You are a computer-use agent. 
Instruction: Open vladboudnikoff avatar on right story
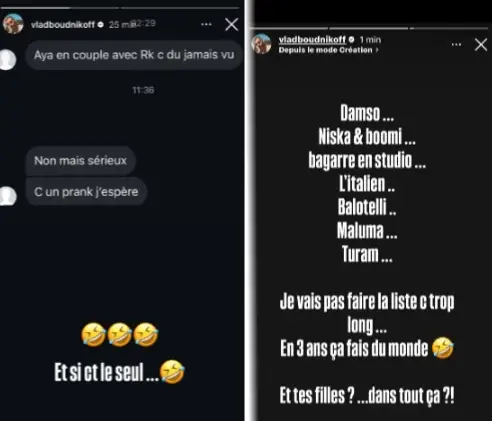262,44
